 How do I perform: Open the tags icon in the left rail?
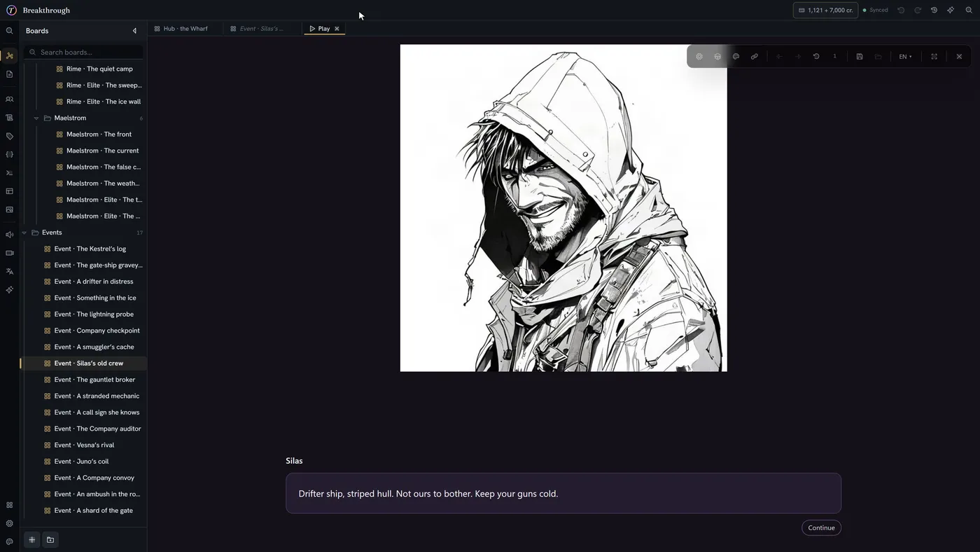(9, 136)
